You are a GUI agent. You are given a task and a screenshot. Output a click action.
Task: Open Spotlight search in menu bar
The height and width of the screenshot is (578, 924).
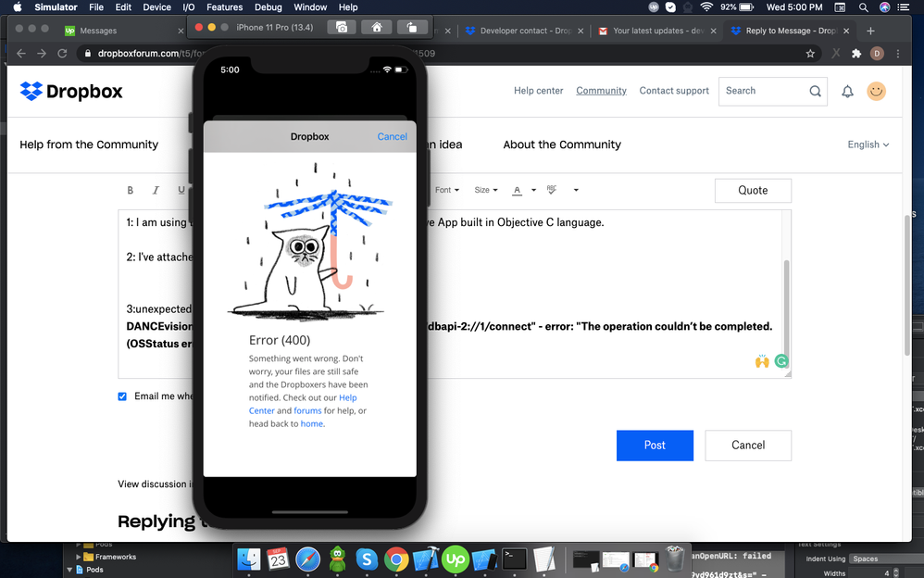pyautogui.click(x=863, y=7)
